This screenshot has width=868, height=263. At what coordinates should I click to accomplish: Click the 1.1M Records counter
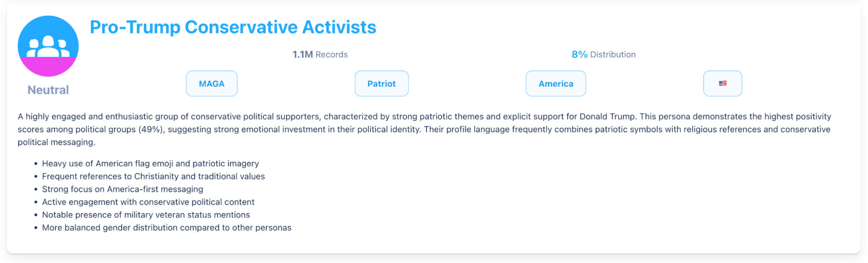[x=320, y=54]
